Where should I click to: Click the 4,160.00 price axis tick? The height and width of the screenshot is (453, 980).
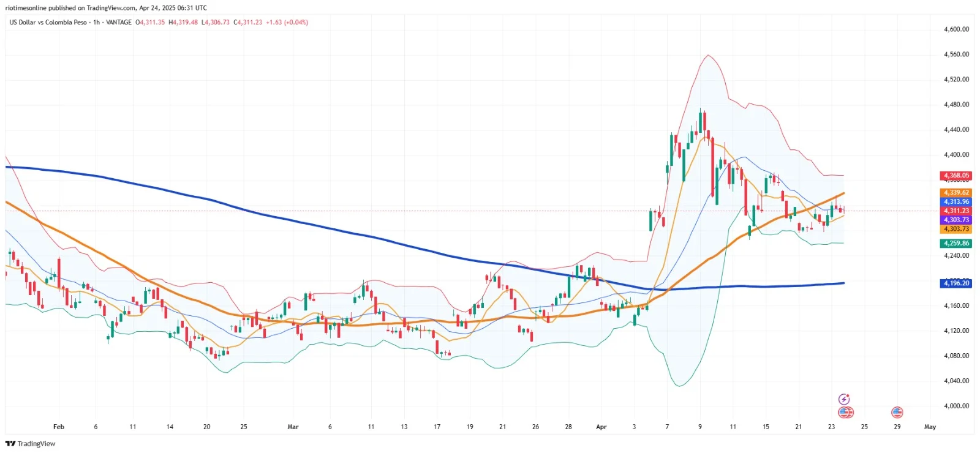(x=956, y=305)
